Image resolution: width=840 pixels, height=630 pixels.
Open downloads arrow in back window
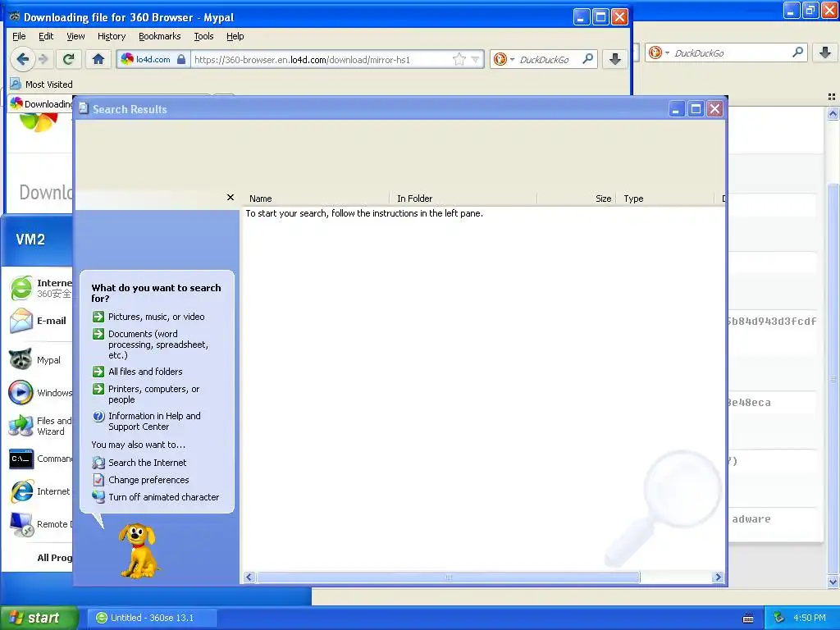click(825, 52)
